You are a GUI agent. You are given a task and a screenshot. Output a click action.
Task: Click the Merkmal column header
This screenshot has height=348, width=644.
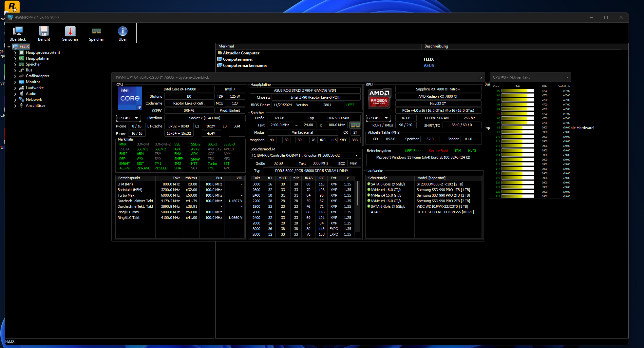point(318,46)
